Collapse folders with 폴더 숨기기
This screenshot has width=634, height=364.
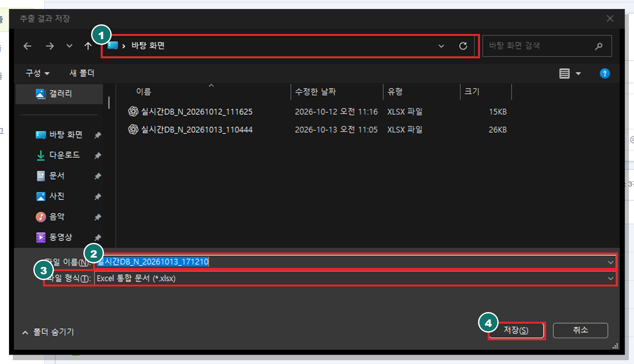coord(48,332)
